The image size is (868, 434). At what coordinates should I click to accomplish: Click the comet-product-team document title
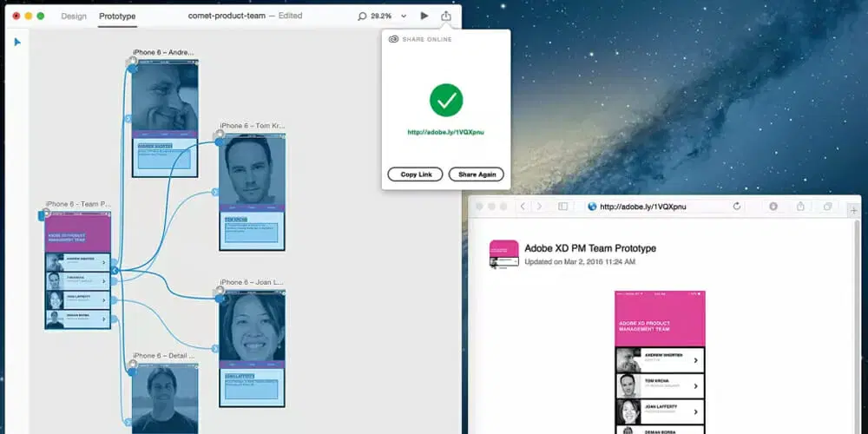click(227, 16)
